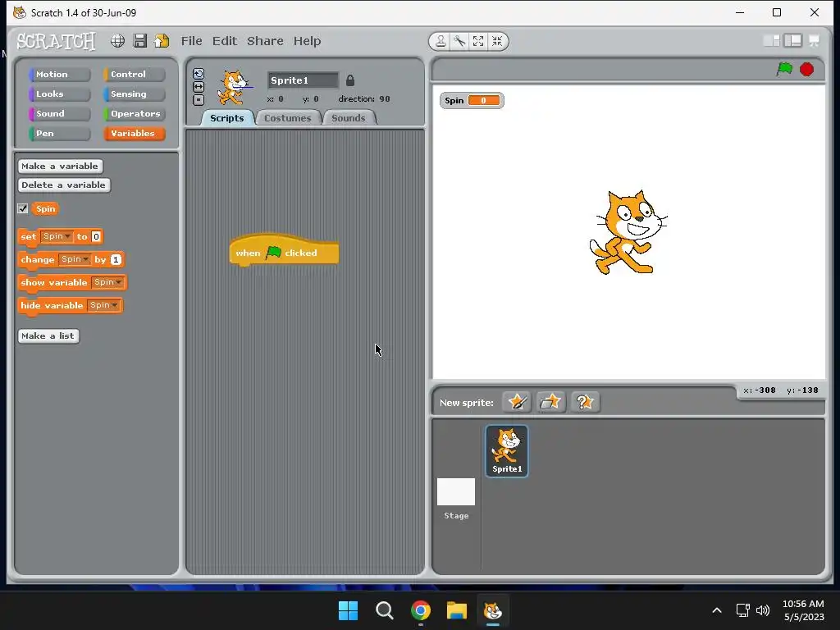Open File Explorer from taskbar
The image size is (840, 630).
pyautogui.click(x=457, y=610)
